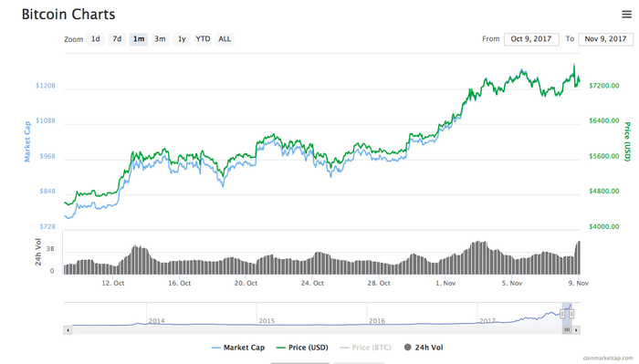Select the 1d zoom range
Viewport: 639px width, 364px height.
pos(95,39)
